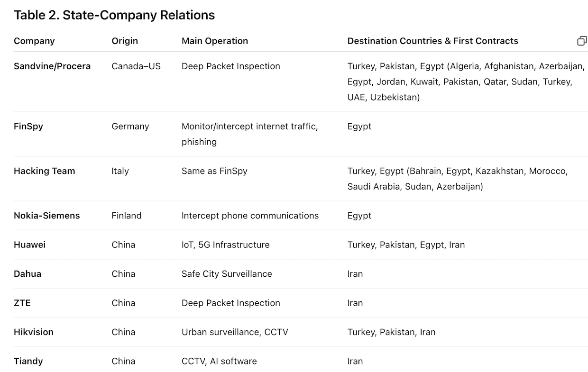Select the Dahua company cell
Screen dimensions: 588x372
coord(28,274)
